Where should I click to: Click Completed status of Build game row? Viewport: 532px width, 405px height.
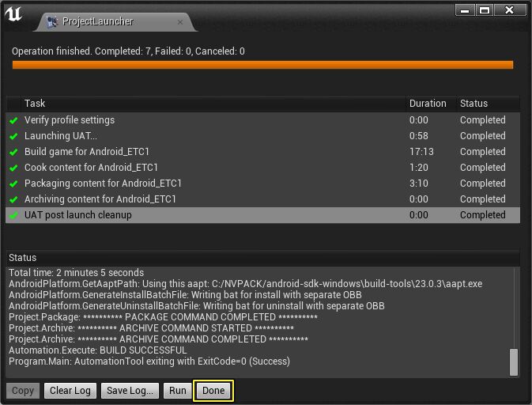(x=482, y=152)
